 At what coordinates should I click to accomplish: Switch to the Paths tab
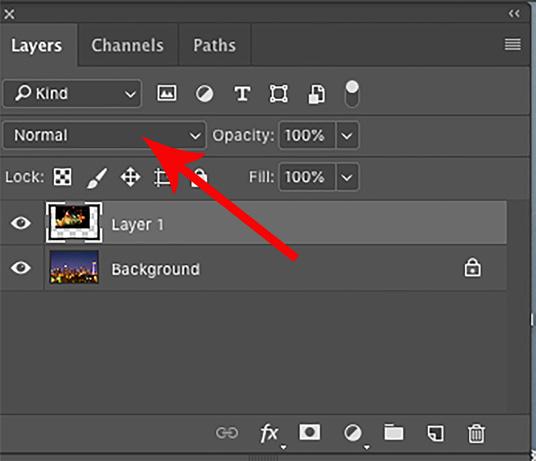coord(215,45)
